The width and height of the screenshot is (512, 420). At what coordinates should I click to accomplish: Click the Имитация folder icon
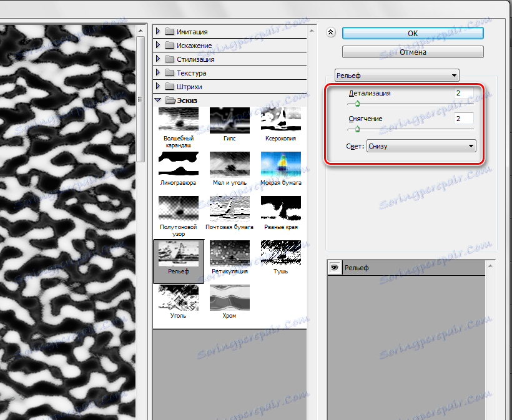point(169,31)
